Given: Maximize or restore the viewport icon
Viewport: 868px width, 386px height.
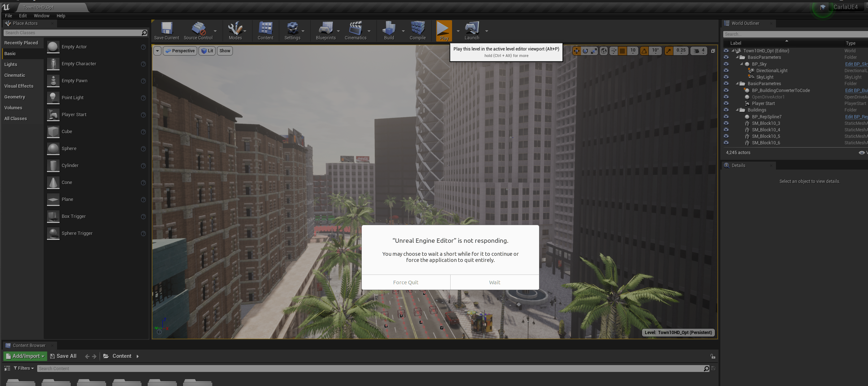Looking at the screenshot, I should pyautogui.click(x=713, y=51).
